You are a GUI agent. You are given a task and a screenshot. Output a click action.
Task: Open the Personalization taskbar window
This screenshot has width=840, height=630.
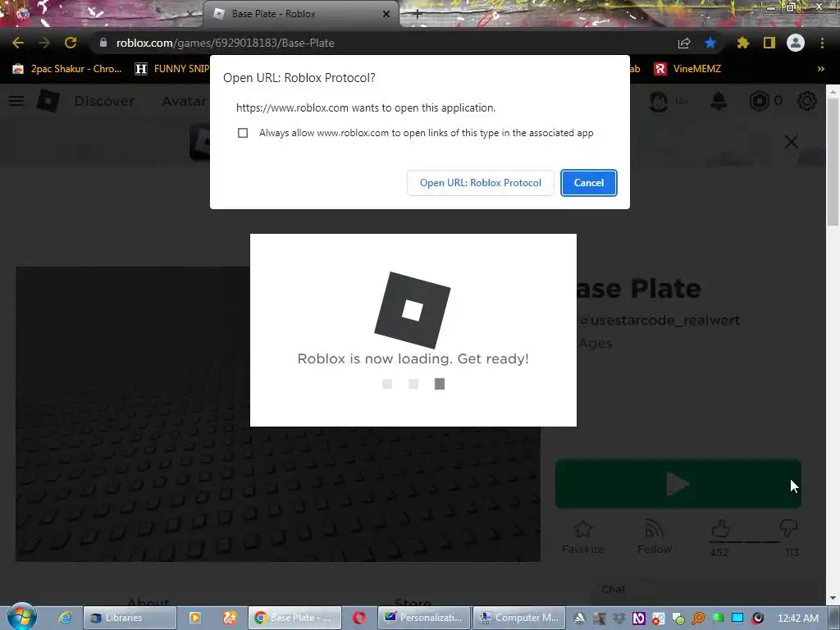[x=424, y=618]
